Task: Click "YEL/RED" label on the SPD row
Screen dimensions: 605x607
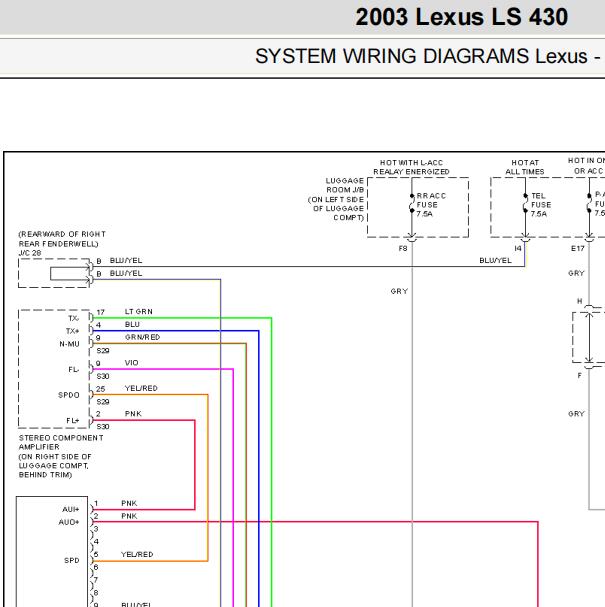Action: tap(137, 554)
